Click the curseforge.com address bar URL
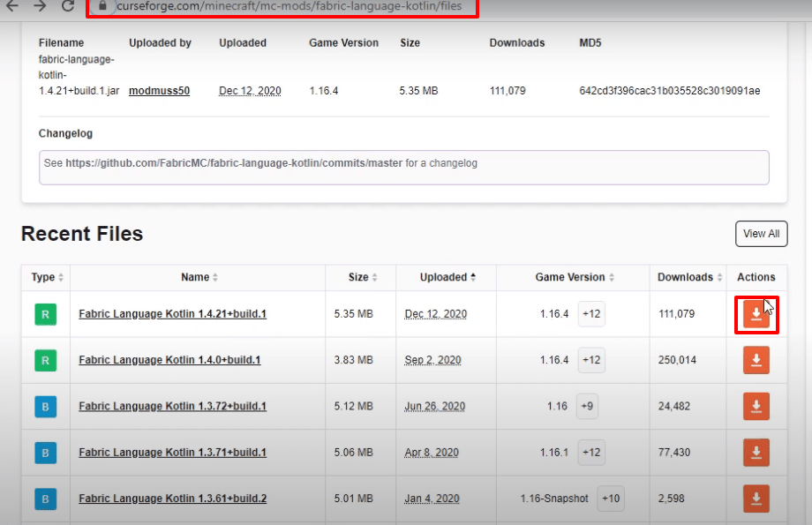This screenshot has height=525, width=812. [289, 6]
